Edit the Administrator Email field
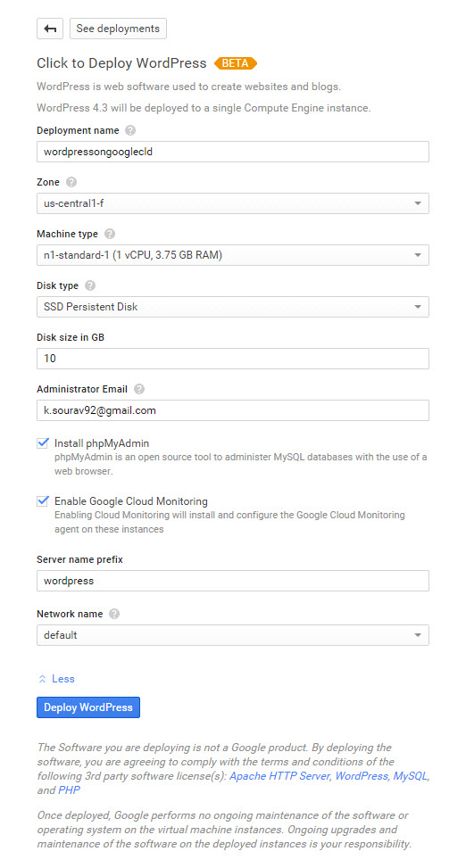The image size is (466, 868). (233, 410)
